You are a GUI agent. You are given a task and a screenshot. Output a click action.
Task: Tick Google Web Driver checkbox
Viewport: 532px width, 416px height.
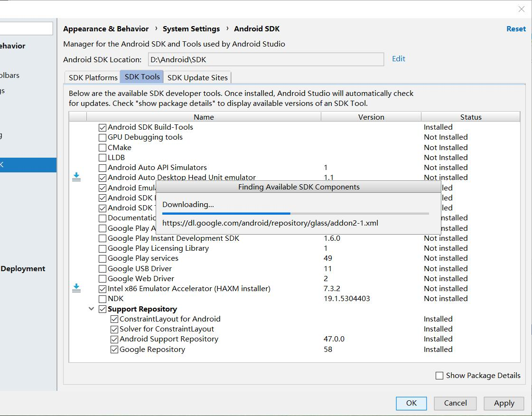(103, 279)
